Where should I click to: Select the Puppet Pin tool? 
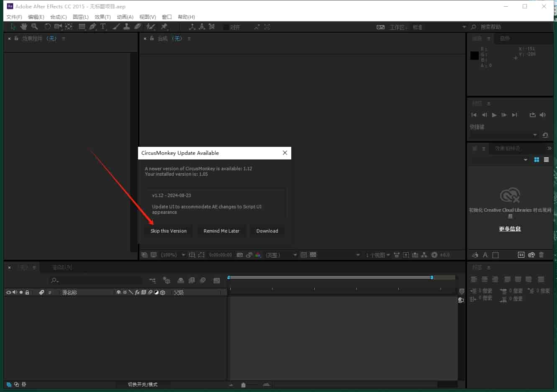(164, 27)
